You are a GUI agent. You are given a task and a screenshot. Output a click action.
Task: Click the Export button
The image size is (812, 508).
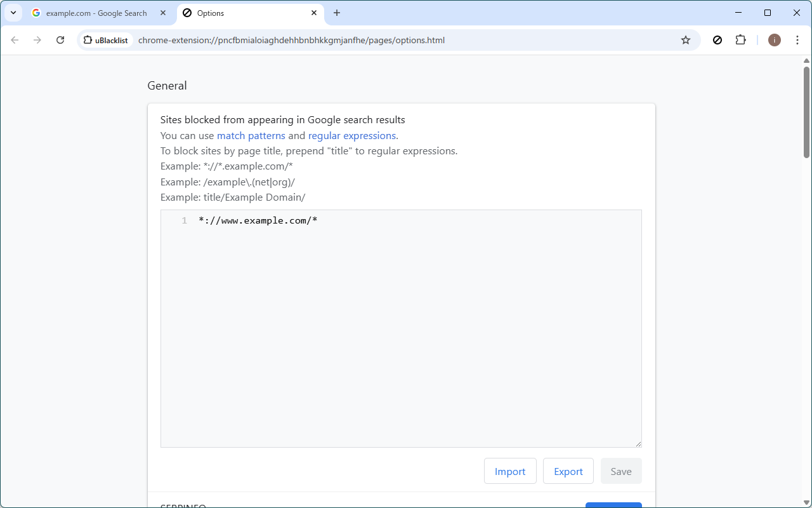tap(568, 471)
